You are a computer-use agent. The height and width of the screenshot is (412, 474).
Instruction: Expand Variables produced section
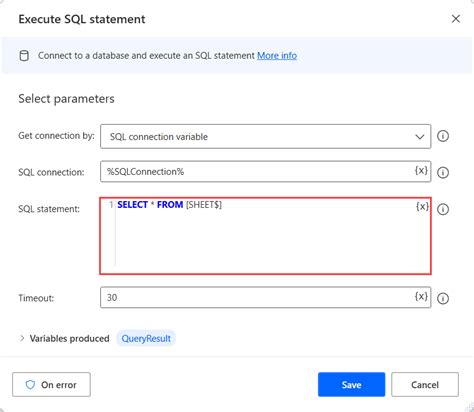point(22,338)
